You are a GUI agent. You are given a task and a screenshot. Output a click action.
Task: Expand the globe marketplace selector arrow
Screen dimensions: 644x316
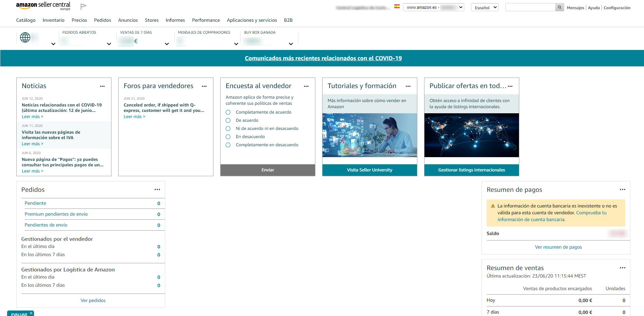[x=53, y=44]
